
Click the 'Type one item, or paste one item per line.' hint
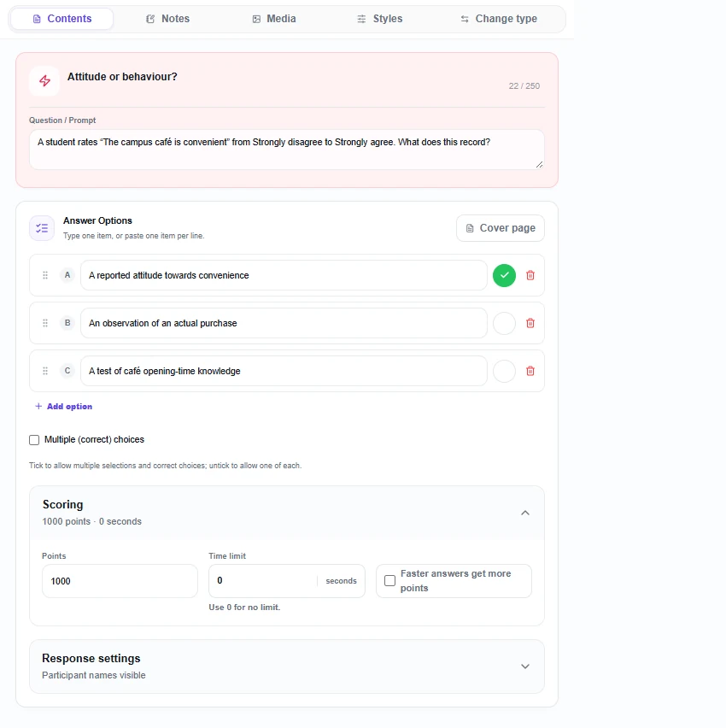(134, 236)
